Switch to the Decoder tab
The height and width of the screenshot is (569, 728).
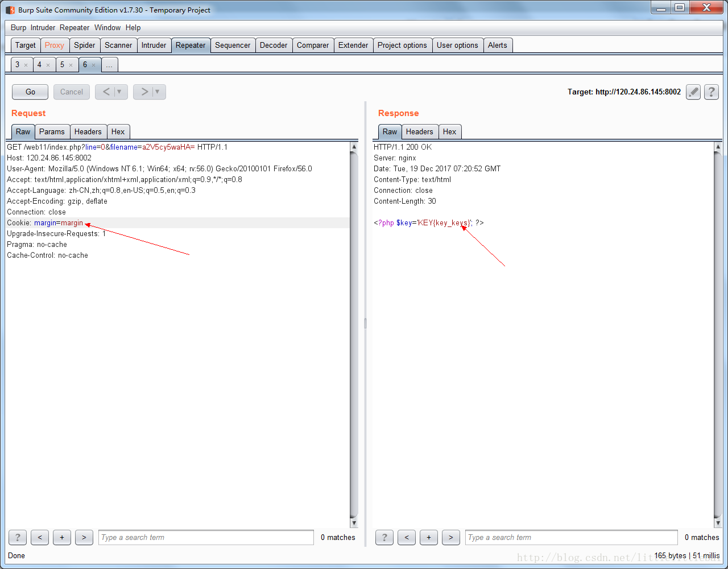[274, 46]
